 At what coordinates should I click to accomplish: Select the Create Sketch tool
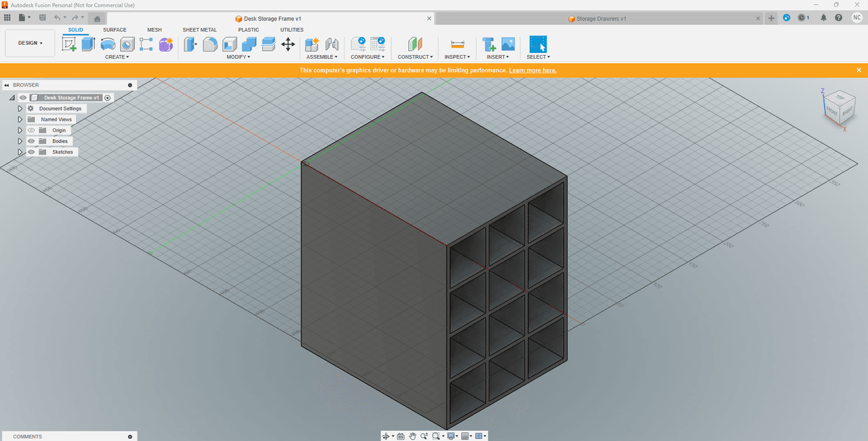(69, 44)
